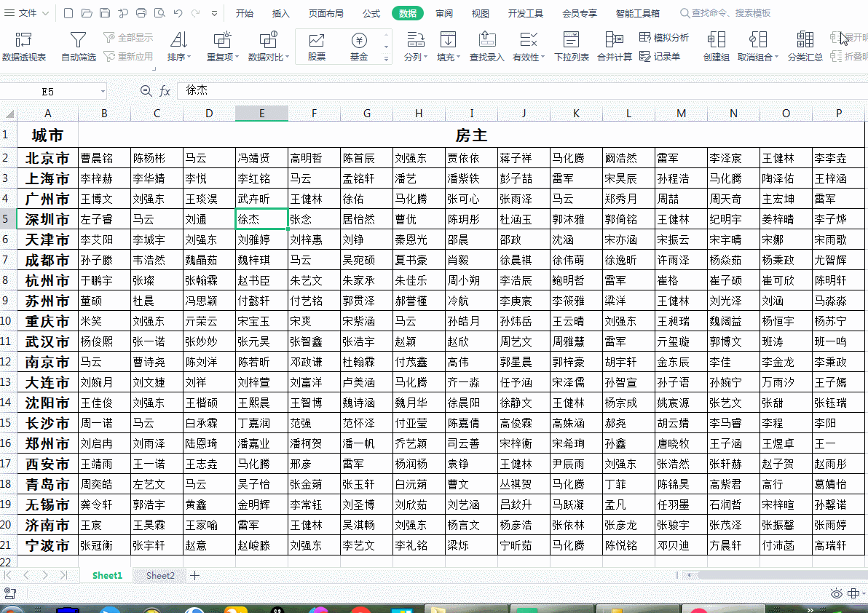Open the Name Box dropdown arrow
This screenshot has width=868, height=613.
click(103, 91)
